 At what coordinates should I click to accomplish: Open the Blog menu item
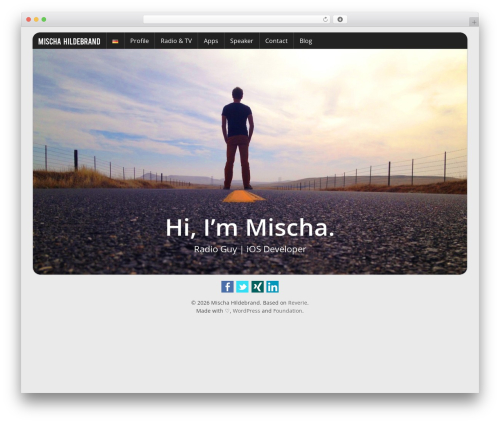[x=306, y=41]
